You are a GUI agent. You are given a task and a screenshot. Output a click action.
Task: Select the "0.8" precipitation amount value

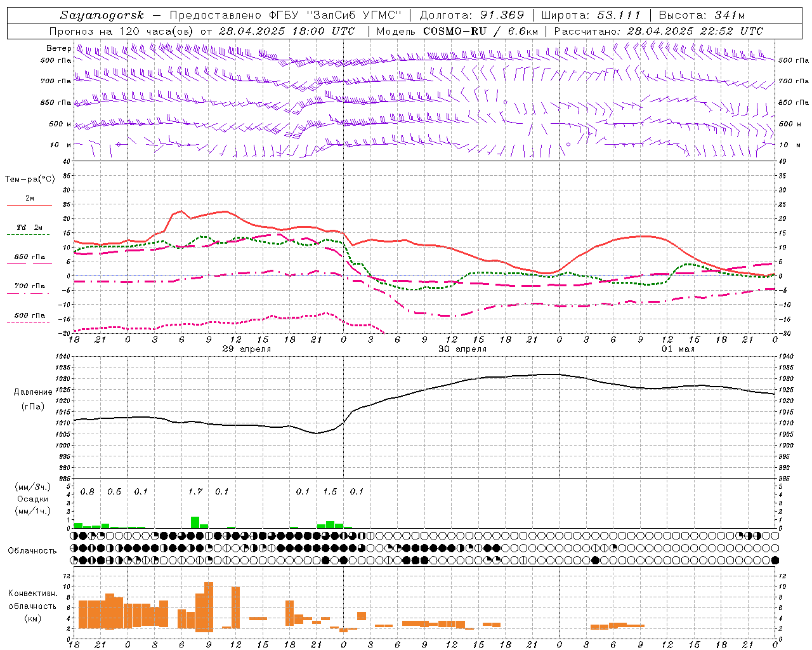[88, 492]
